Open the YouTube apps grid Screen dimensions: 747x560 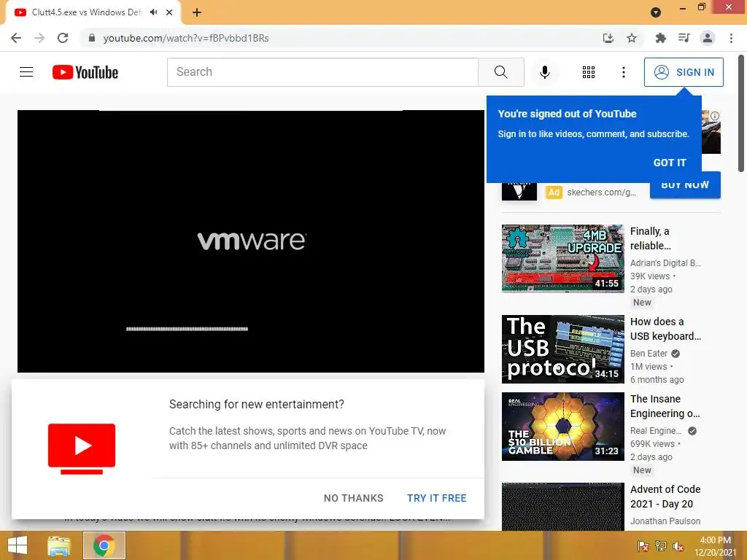(x=589, y=72)
